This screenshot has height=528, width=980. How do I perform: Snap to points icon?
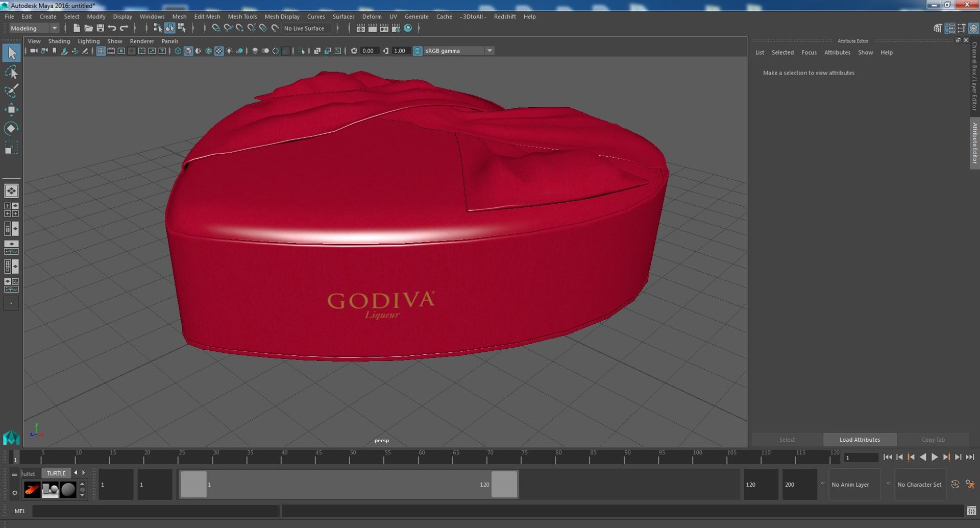coord(239,28)
